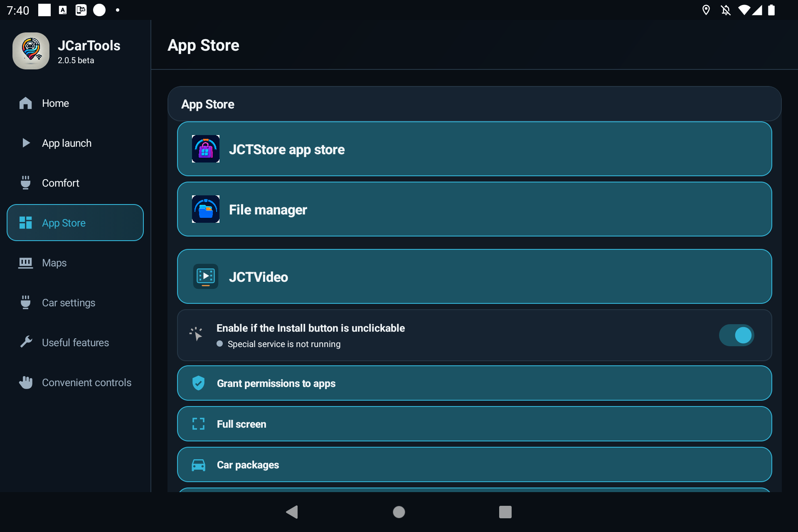The height and width of the screenshot is (532, 798).
Task: Select App launch in sidebar
Action: point(75,143)
